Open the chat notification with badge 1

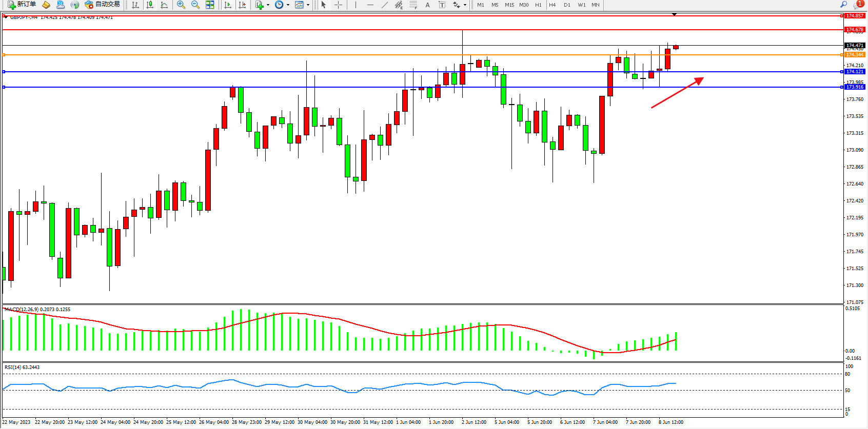click(x=858, y=5)
